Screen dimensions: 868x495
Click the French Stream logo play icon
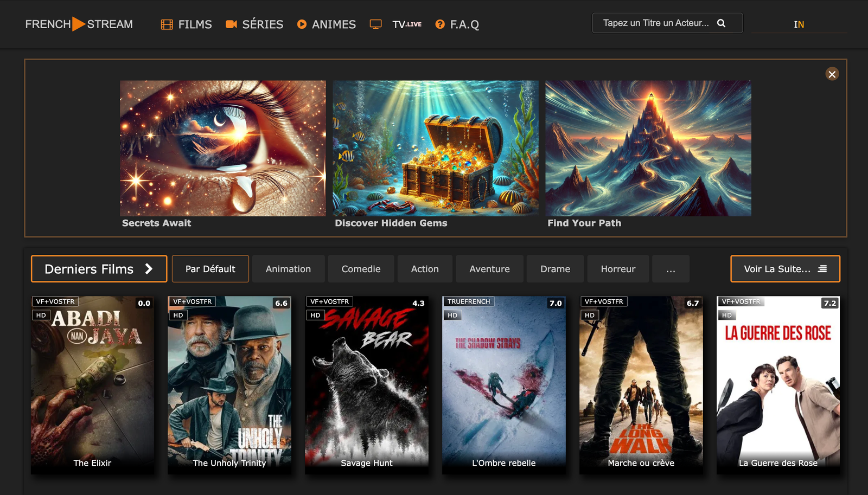pyautogui.click(x=79, y=24)
